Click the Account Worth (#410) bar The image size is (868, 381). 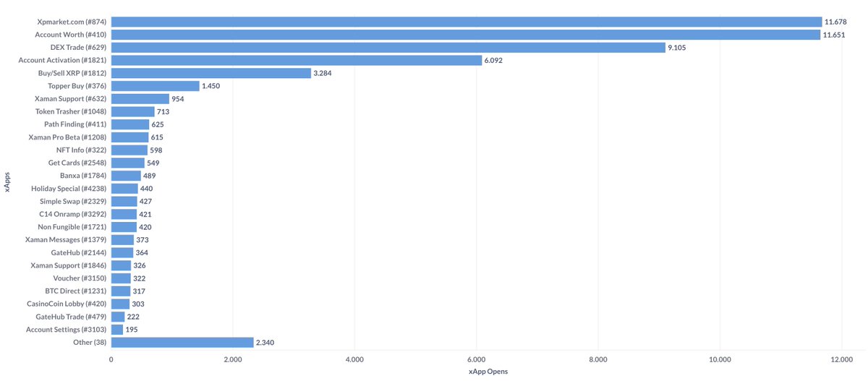[466, 35]
